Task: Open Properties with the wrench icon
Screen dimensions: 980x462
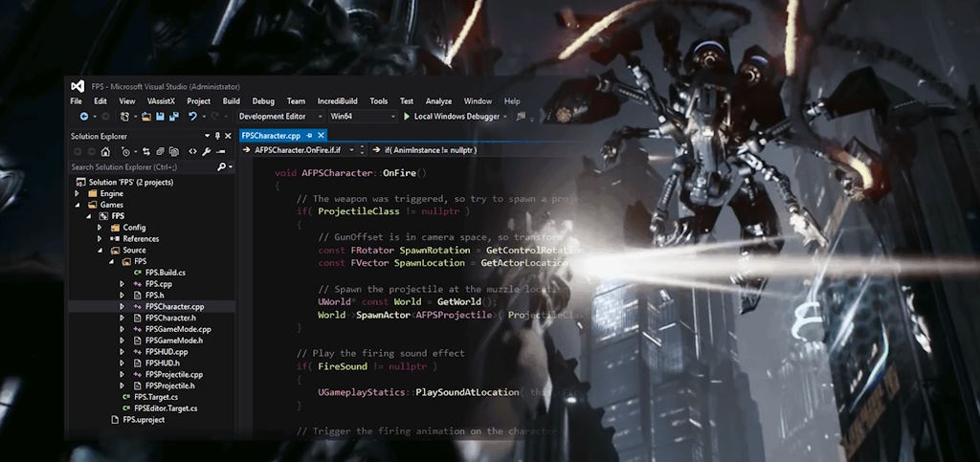Action: [206, 152]
